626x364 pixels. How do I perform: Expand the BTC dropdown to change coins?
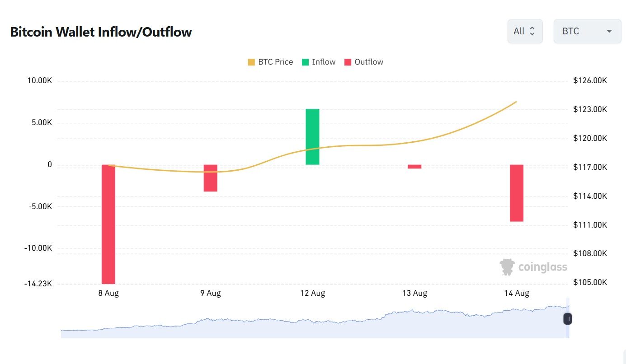[587, 31]
